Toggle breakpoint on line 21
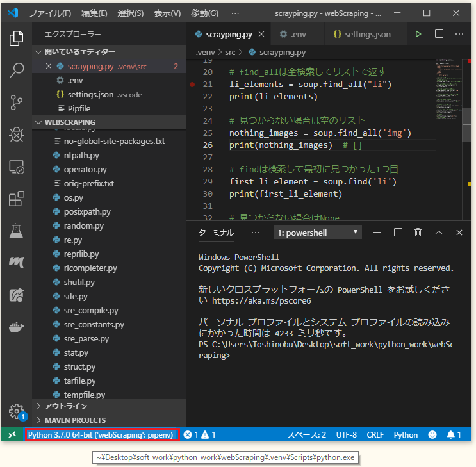 point(192,85)
